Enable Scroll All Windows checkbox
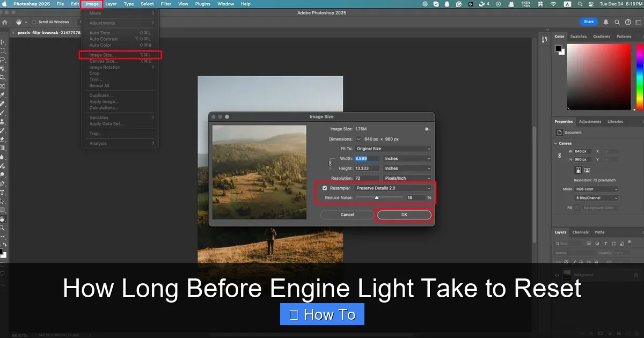 point(34,22)
